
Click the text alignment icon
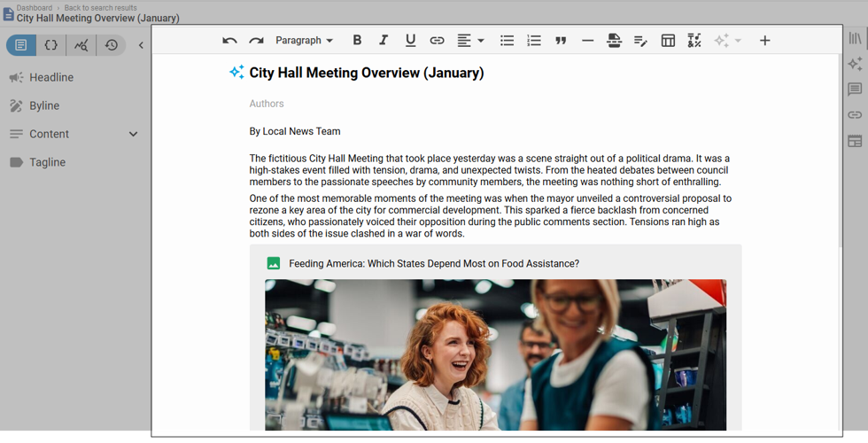click(464, 41)
